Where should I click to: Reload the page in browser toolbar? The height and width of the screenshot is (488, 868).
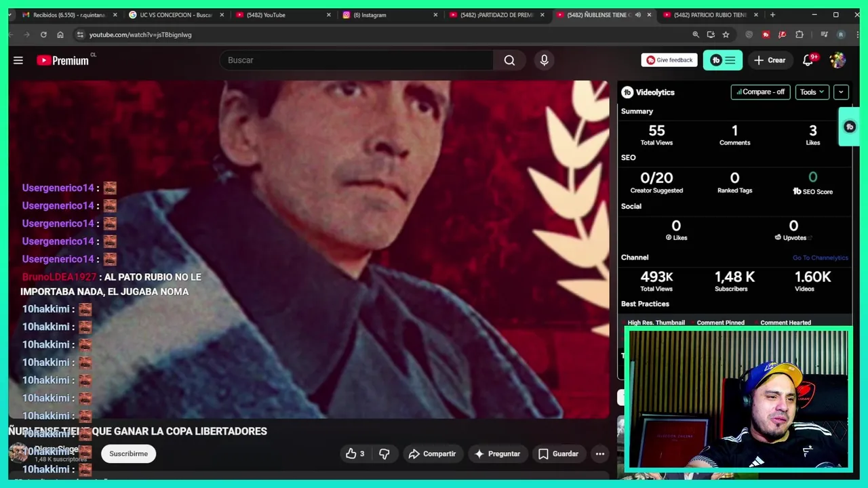pos(43,35)
